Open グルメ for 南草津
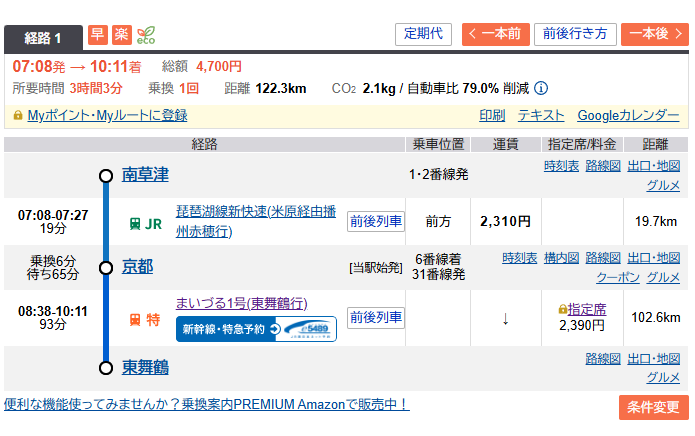 [x=663, y=185]
